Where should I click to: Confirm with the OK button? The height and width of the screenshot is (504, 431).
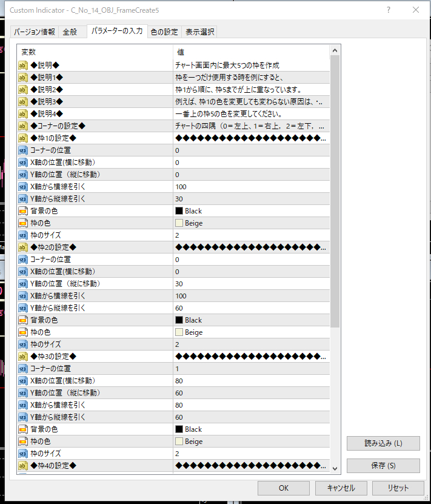tap(284, 488)
